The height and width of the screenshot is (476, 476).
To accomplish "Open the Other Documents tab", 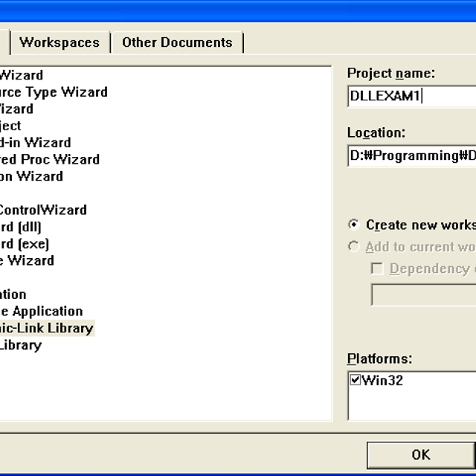I will click(x=177, y=42).
